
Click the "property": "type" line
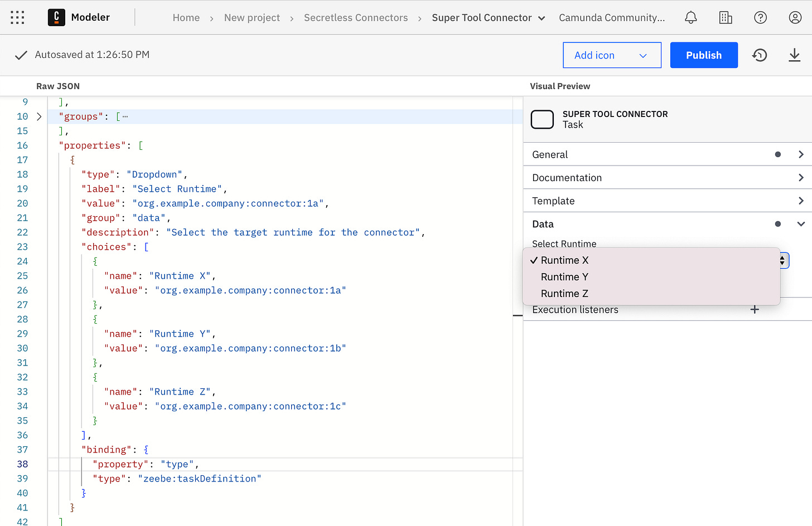tap(146, 464)
